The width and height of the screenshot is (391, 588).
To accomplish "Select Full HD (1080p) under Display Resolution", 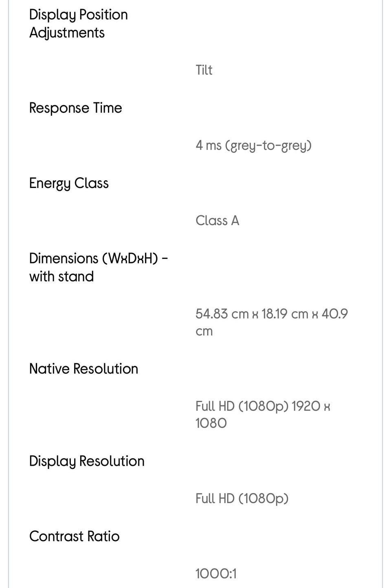I will point(242,498).
